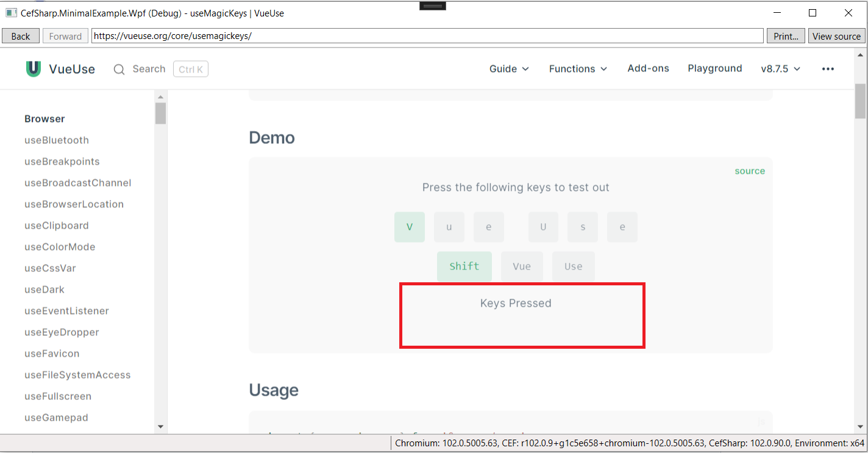Screen dimensions: 868x453
Task: Open useFavicon in sidebar
Action: 52,354
